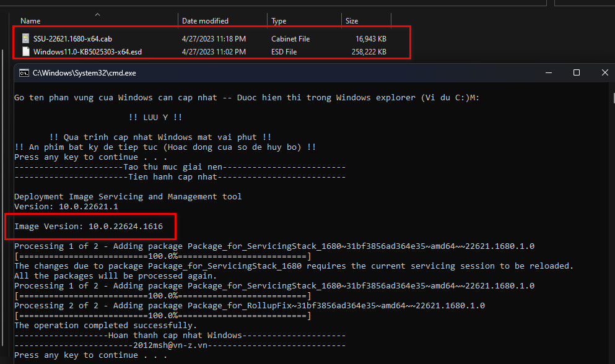Select file name Windows11.0-KB5025303-x64.esd

87,52
